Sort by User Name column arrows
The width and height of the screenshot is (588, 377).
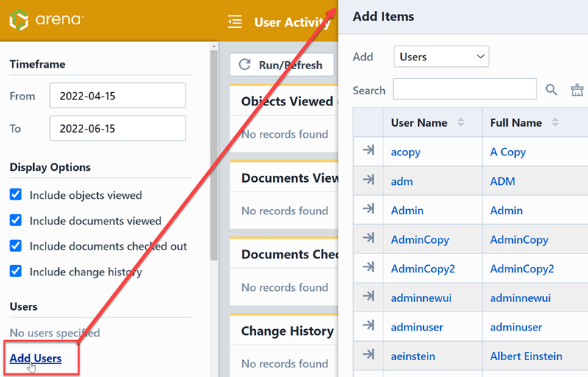tap(461, 122)
